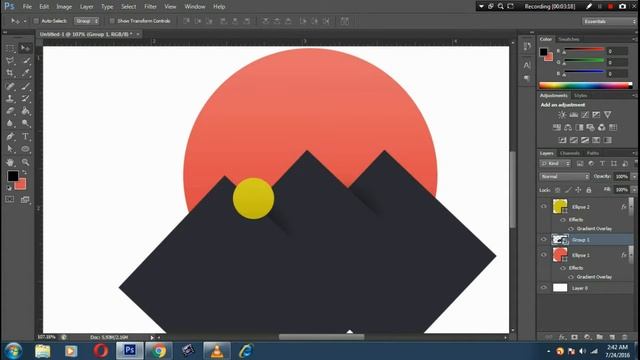
Task: Click the foreground color swatch in toolbox
Action: coord(13,176)
